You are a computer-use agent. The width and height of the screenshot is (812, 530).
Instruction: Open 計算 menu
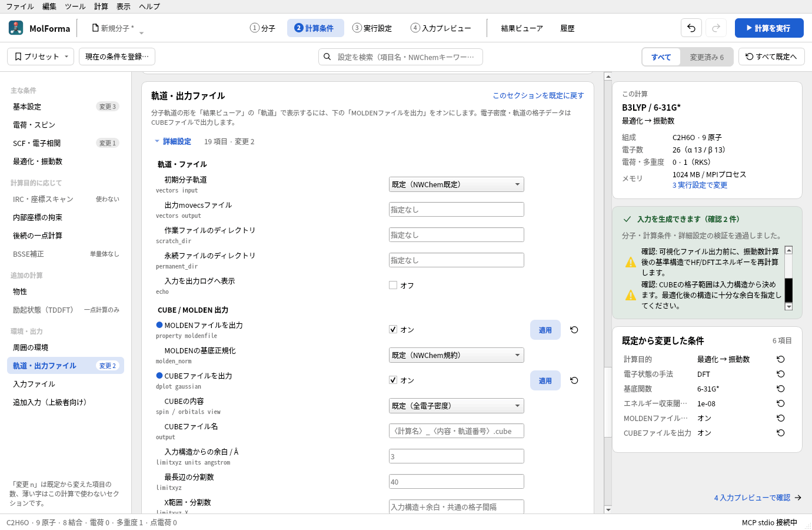(101, 6)
